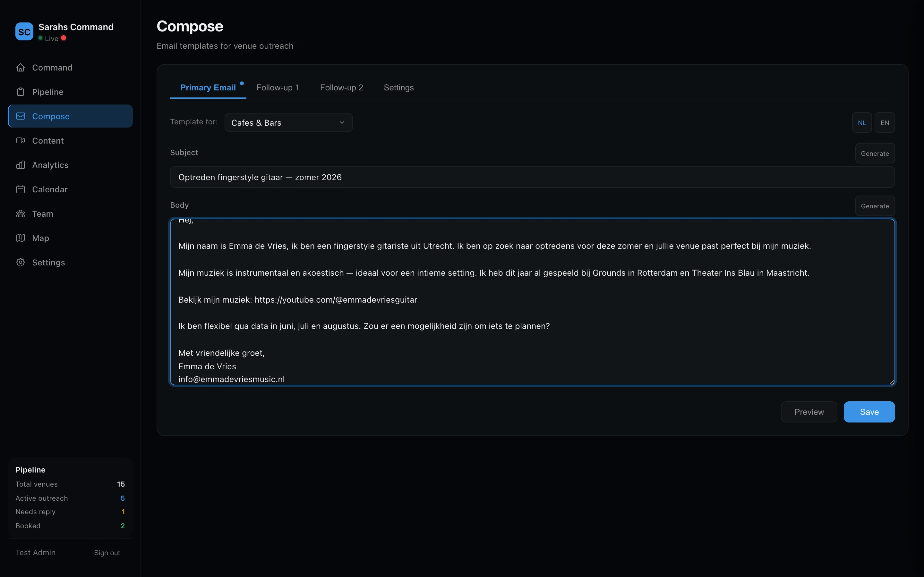Sign out of Test Admin
Image resolution: width=924 pixels, height=577 pixels.
point(107,552)
